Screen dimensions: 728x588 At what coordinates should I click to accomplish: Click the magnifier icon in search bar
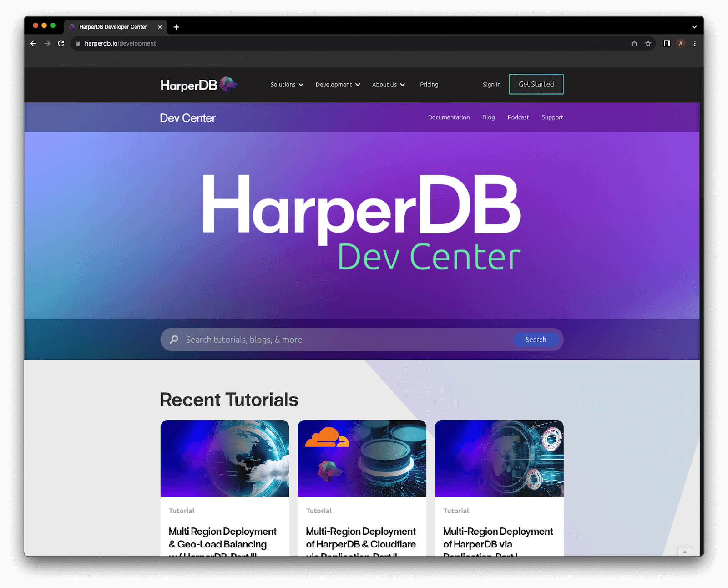click(x=174, y=340)
